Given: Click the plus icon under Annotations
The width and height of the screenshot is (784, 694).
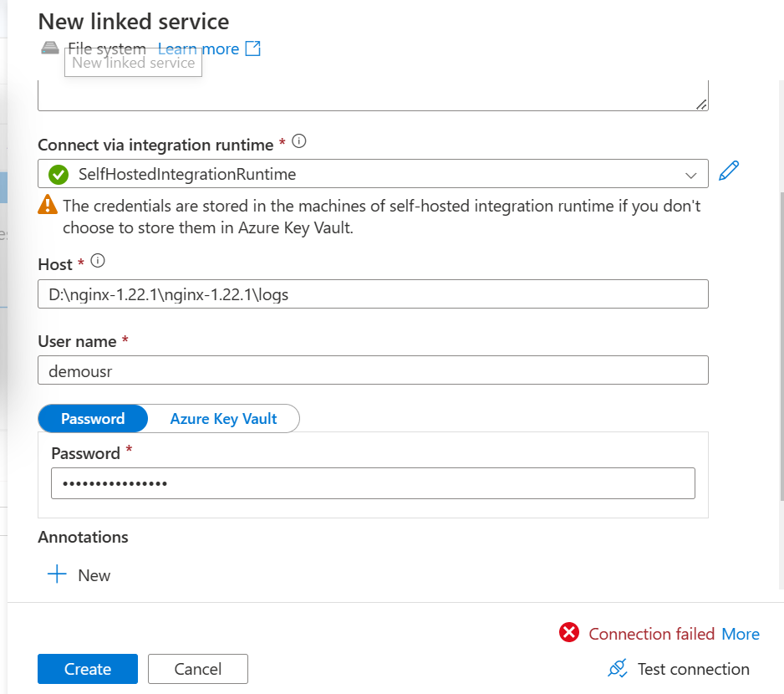Looking at the screenshot, I should pyautogui.click(x=57, y=574).
